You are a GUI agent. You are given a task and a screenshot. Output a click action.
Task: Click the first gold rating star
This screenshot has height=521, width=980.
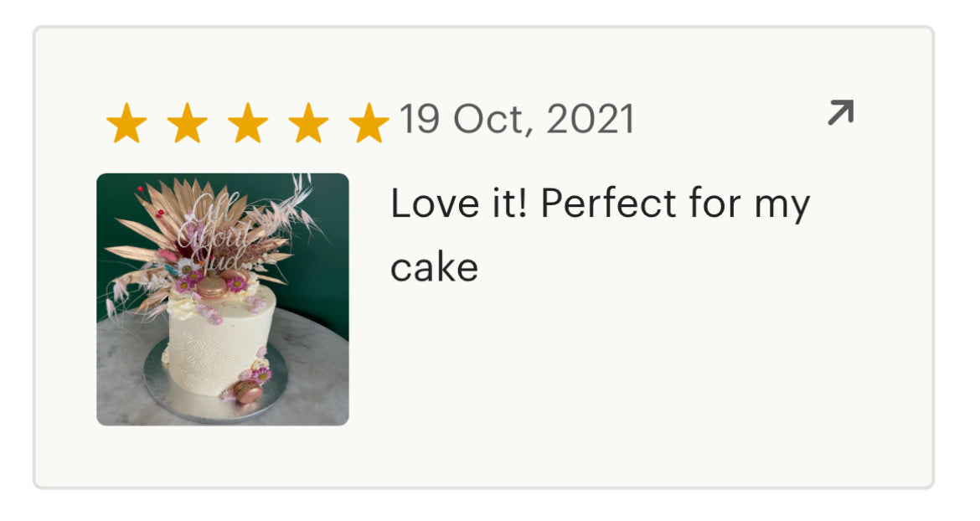pyautogui.click(x=126, y=123)
